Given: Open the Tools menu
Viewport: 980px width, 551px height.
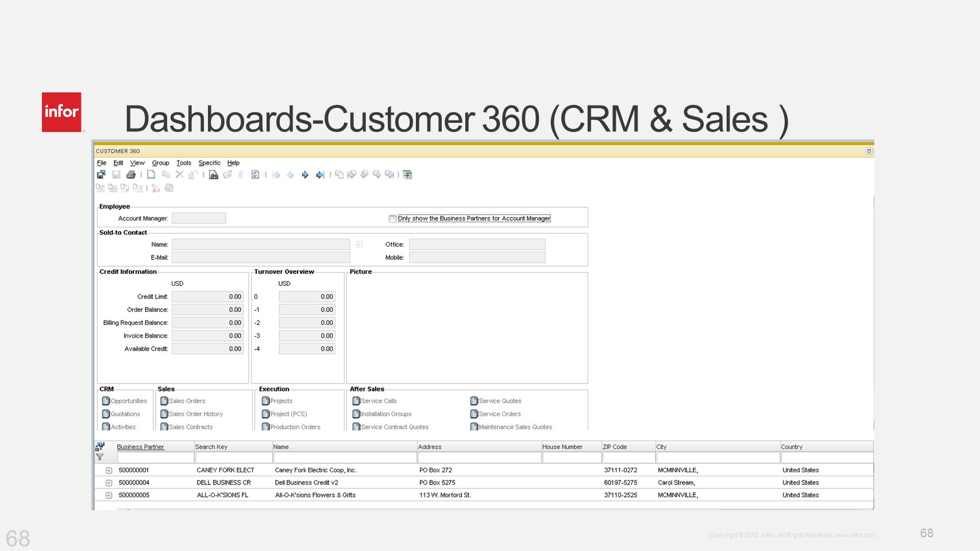Looking at the screenshot, I should (x=184, y=163).
